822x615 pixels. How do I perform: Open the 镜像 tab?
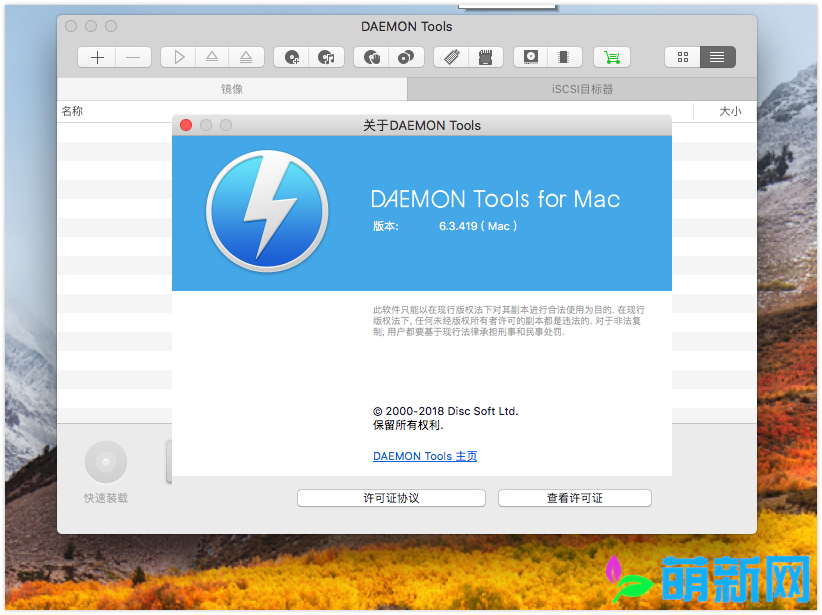tap(232, 89)
